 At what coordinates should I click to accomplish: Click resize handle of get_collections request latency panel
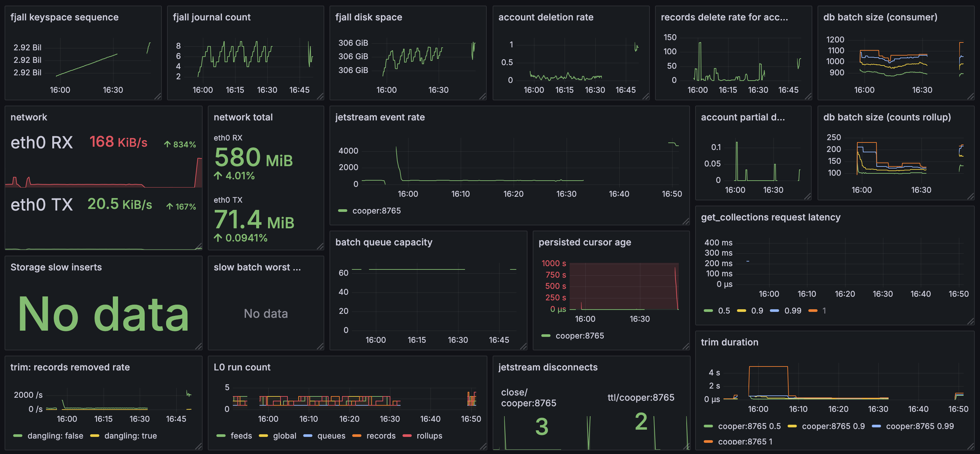pos(970,321)
